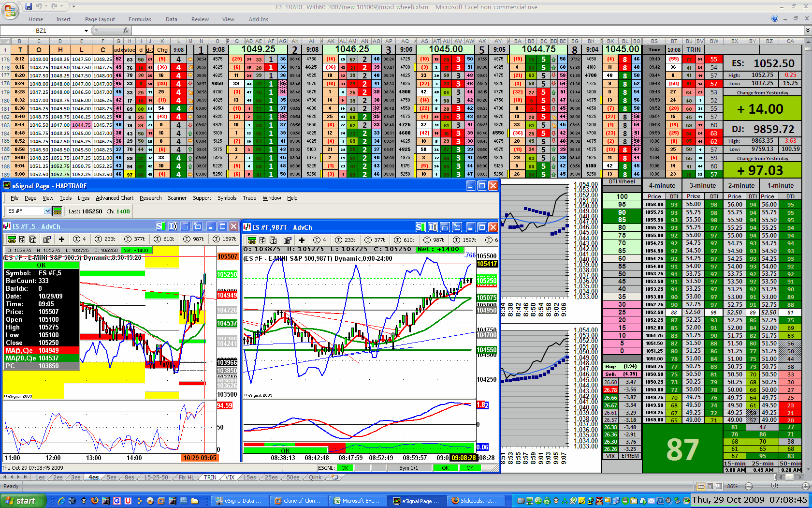Click properties icon in ES #F,987T chart toolbar
This screenshot has height=508, width=812.
click(x=287, y=240)
